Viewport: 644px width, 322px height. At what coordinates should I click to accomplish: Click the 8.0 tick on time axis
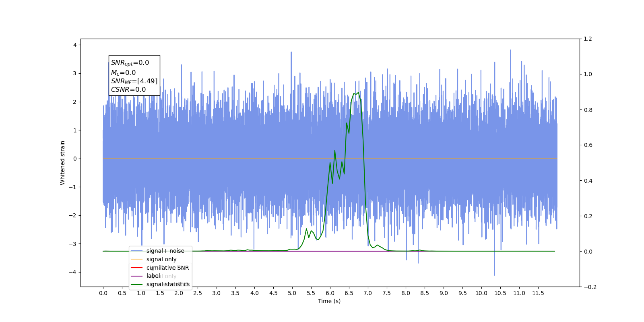click(x=406, y=293)
